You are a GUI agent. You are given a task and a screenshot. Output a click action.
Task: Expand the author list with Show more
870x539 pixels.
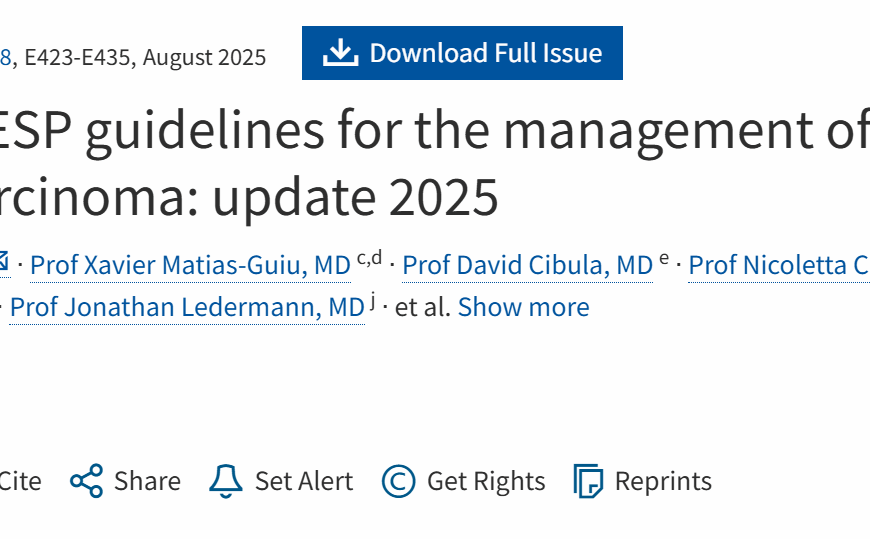pos(523,307)
